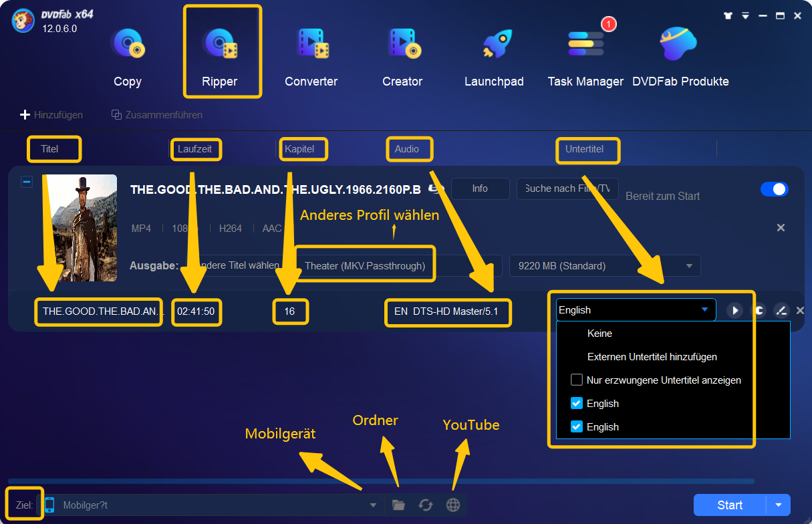Open the EN DTS-HD Master/5.1 audio selector
812x524 pixels.
(x=448, y=311)
